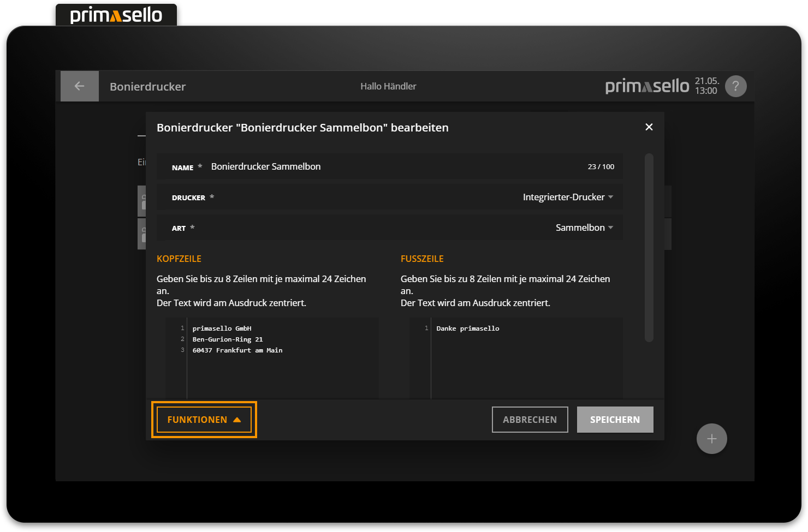The width and height of the screenshot is (808, 532).
Task: Click the date and time display
Action: click(706, 86)
